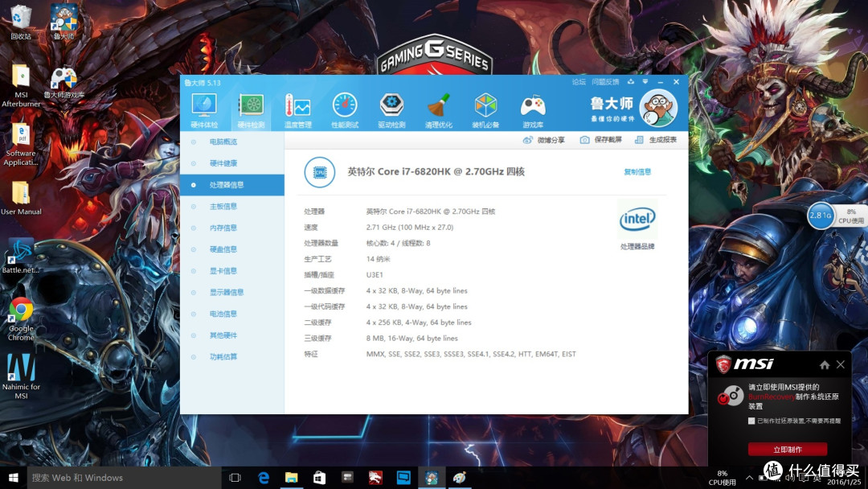Open 问题反馈 feedback link
Viewport: 868px width, 489px height.
(x=605, y=82)
